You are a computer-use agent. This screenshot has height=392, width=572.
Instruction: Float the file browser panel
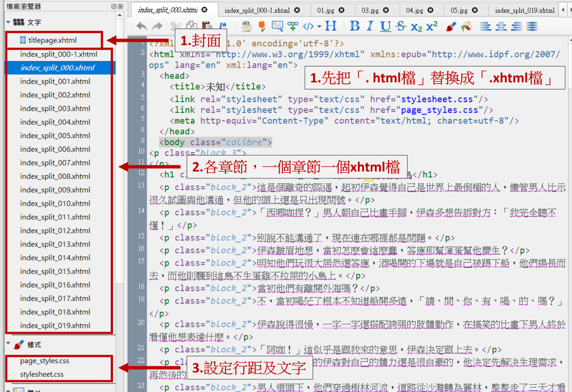113,6
